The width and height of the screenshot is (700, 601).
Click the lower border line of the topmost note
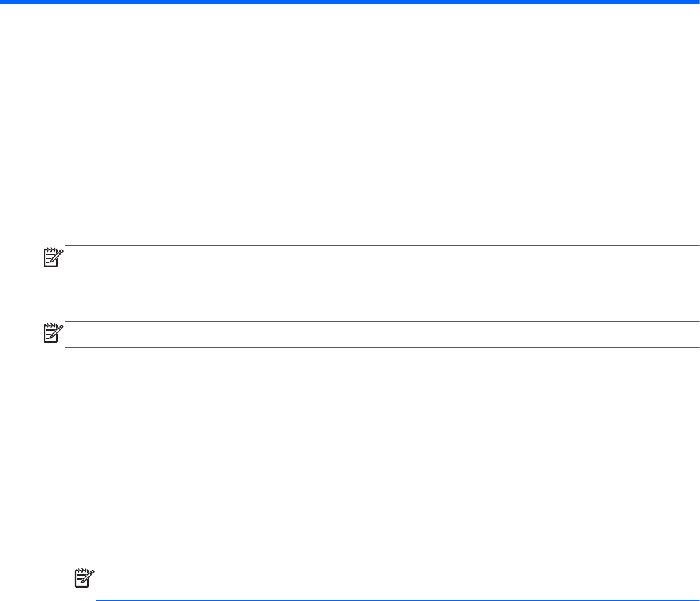click(x=381, y=272)
